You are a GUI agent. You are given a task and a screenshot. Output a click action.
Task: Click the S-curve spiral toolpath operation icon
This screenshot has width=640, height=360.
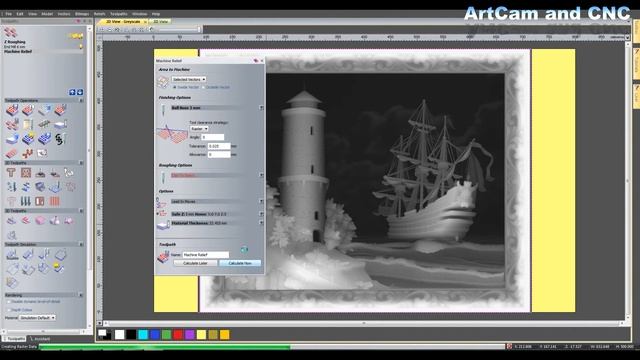point(60,139)
